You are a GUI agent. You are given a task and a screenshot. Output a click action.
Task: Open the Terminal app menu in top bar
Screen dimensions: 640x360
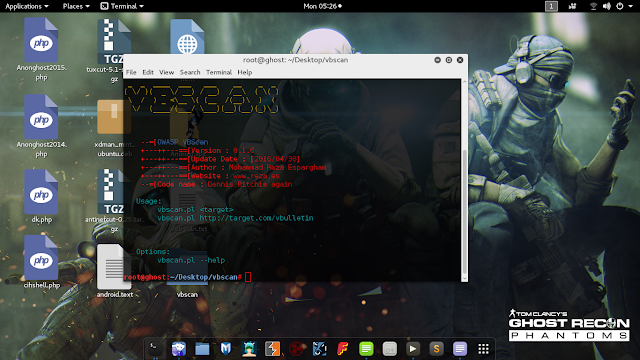[122, 6]
